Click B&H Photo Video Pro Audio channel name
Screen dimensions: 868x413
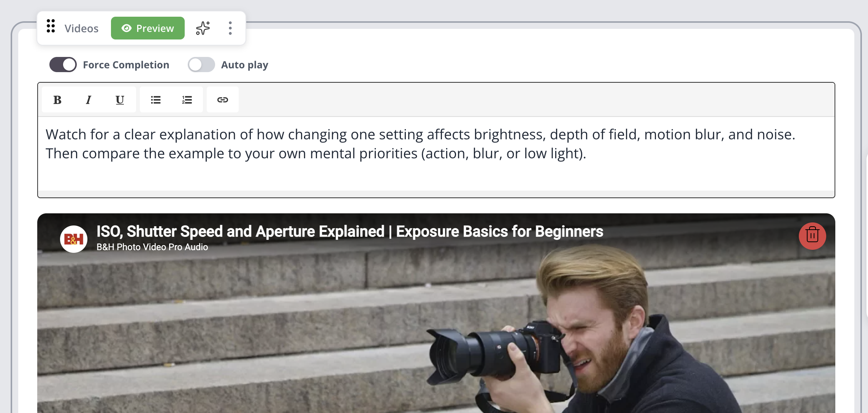152,247
